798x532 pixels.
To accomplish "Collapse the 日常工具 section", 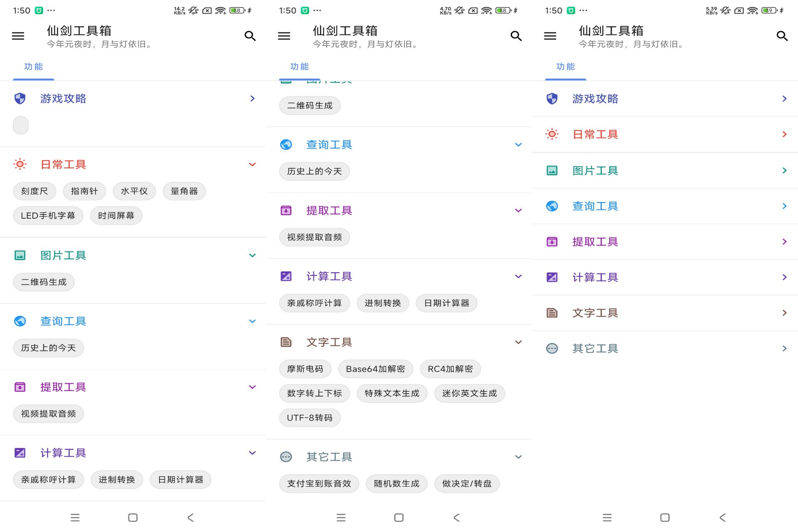I will coord(252,164).
